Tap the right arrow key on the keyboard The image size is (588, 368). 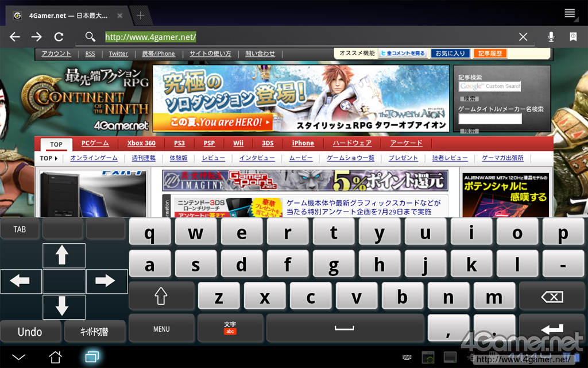[107, 281]
